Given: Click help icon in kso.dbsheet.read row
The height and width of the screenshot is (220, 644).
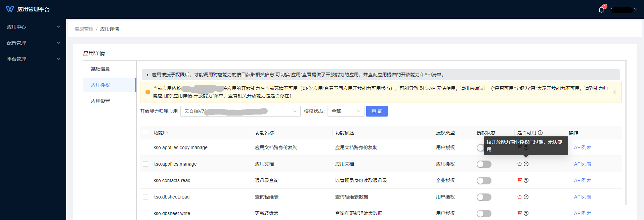Looking at the screenshot, I should [526, 197].
